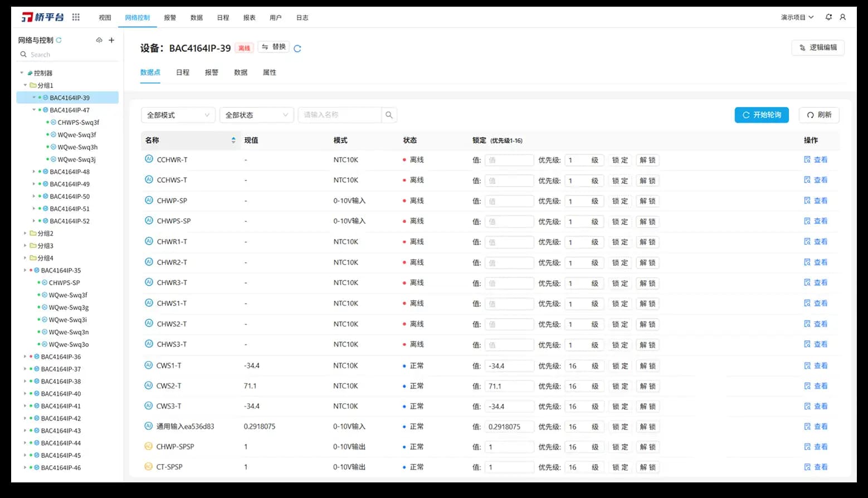
Task: Click the output icon for CT-SPSP
Action: tap(148, 467)
